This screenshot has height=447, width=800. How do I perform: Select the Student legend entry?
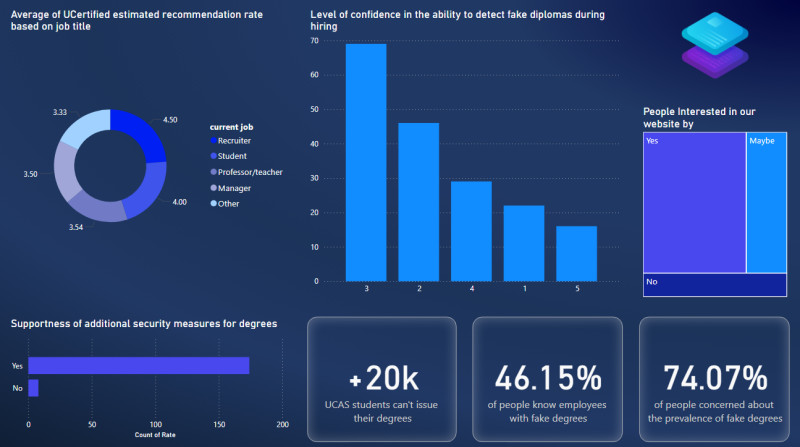point(231,156)
